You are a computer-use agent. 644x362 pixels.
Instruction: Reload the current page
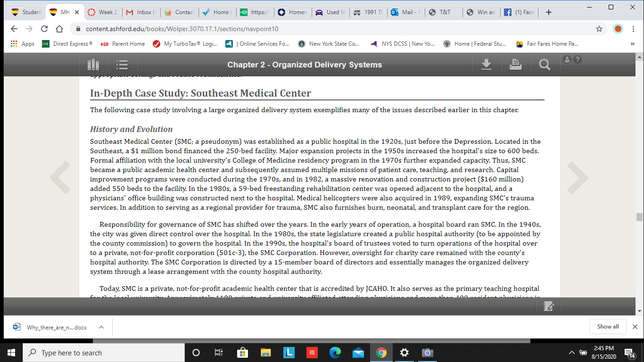(x=44, y=29)
